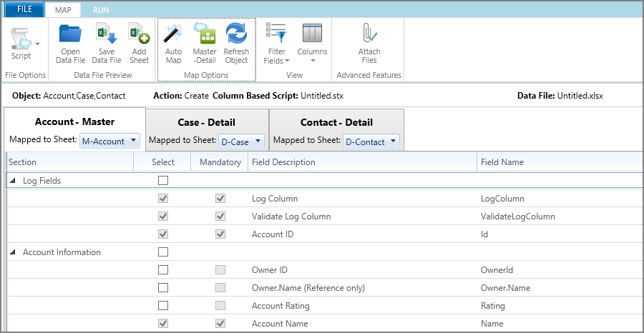This screenshot has height=333, width=644.
Task: Click Owner.Name (Reference only) description
Action: 308,288
